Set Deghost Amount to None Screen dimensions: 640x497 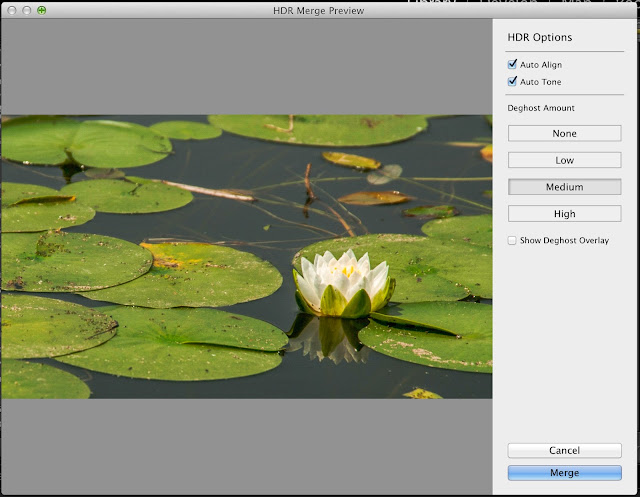point(564,133)
